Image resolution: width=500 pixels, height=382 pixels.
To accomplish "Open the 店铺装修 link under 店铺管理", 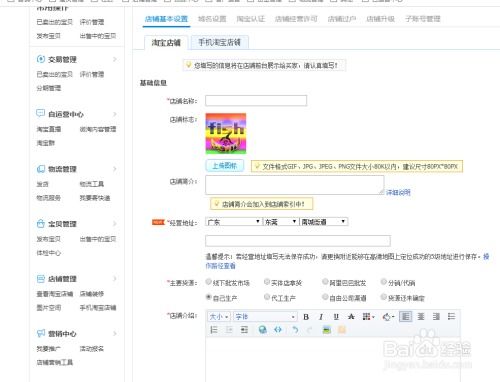I will tap(92, 294).
